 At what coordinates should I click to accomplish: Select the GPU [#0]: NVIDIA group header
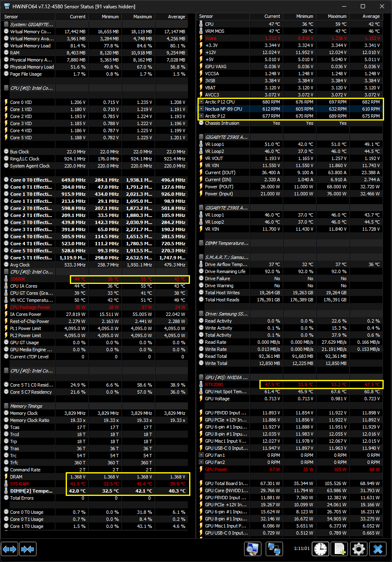pyautogui.click(x=290, y=377)
